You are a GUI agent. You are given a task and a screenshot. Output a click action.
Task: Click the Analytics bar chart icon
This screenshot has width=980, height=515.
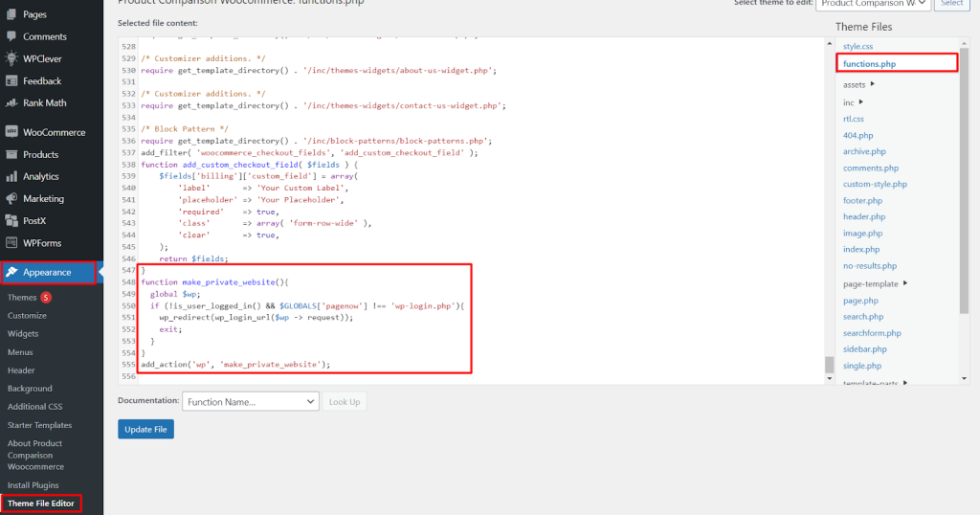tap(11, 176)
